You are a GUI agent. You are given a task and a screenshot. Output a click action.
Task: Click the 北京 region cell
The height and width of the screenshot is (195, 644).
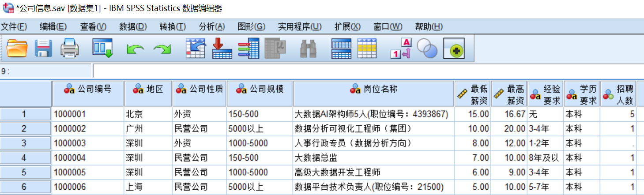point(148,114)
